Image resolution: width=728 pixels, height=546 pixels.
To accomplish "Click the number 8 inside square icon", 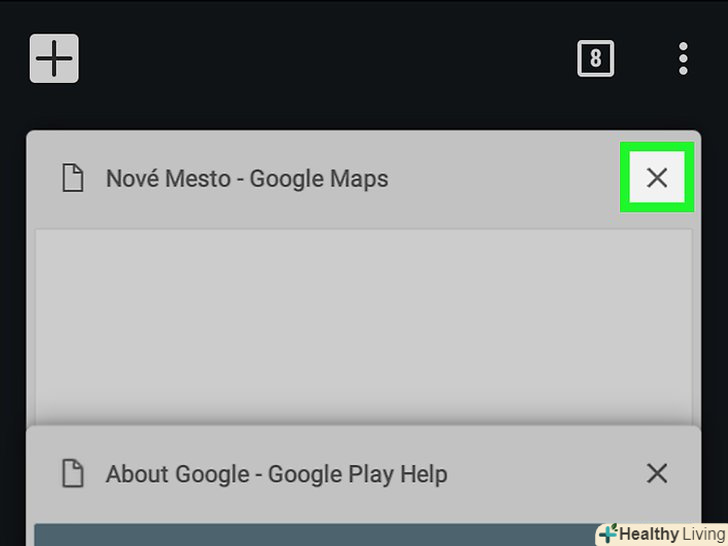I will tap(595, 58).
